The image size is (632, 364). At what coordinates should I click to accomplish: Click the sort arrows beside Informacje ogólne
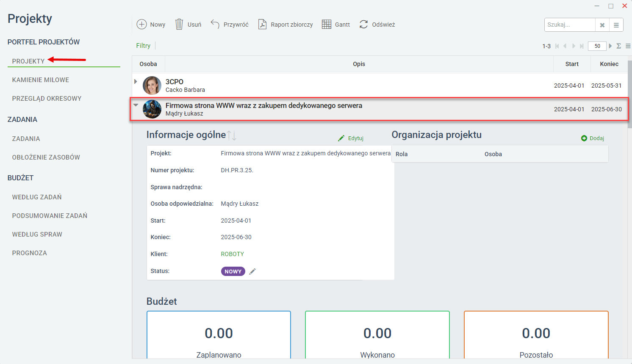pyautogui.click(x=232, y=135)
